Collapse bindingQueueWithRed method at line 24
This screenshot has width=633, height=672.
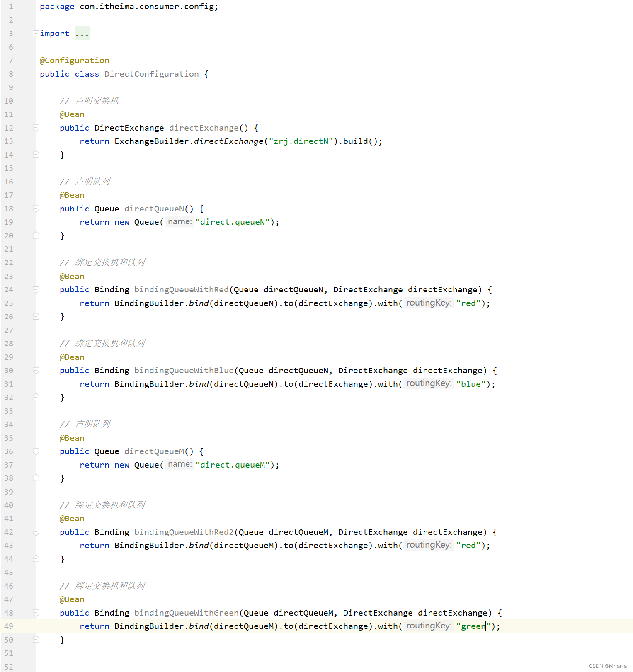[x=36, y=290]
